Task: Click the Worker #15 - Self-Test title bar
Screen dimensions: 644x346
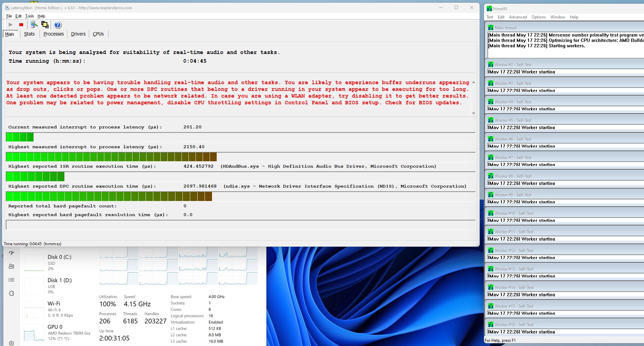Action: pos(565,306)
